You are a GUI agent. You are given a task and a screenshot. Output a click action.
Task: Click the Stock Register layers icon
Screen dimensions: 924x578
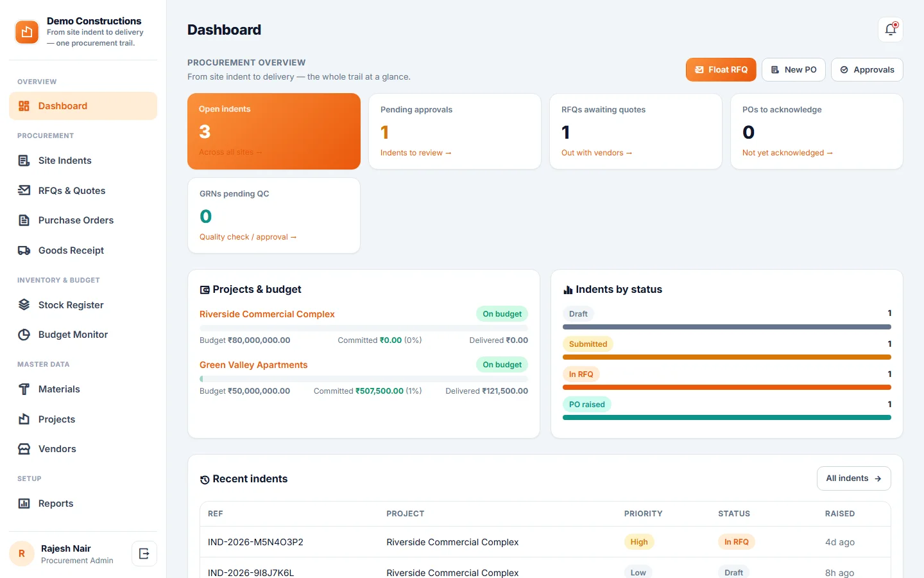coord(24,305)
